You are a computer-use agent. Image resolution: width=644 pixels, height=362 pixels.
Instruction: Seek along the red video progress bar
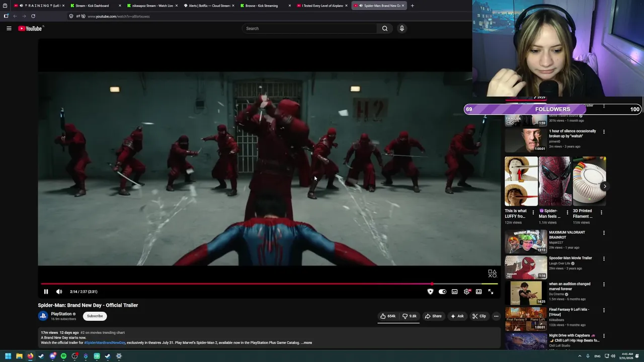coord(235,284)
